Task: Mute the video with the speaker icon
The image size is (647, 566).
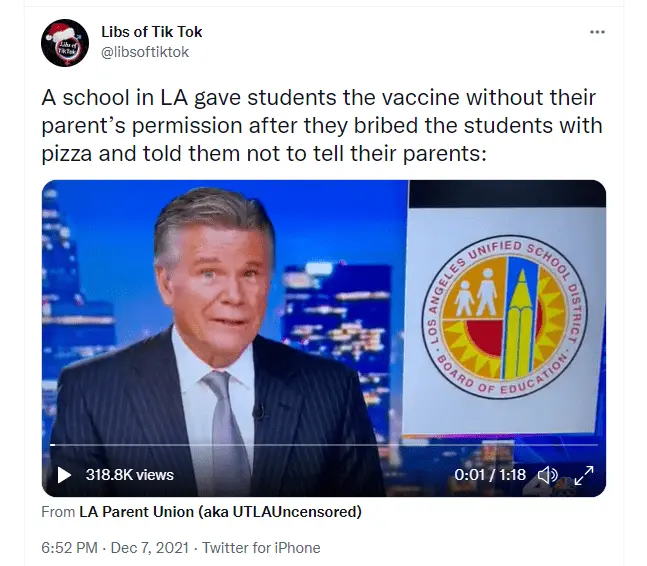Action: tap(547, 475)
